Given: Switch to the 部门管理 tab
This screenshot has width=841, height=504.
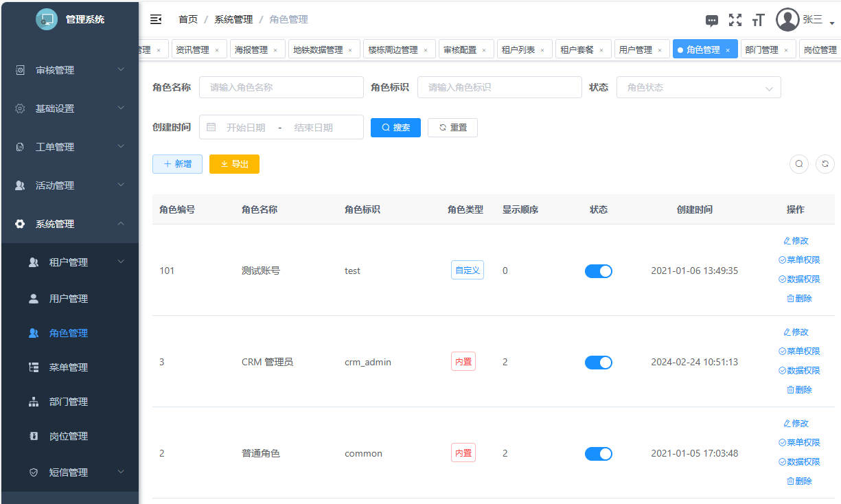Looking at the screenshot, I should pyautogui.click(x=761, y=50).
